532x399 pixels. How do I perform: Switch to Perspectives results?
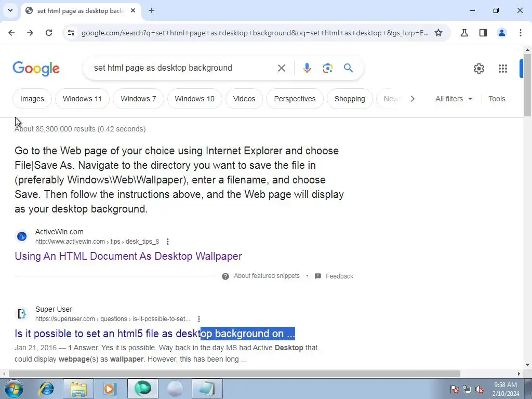point(295,99)
